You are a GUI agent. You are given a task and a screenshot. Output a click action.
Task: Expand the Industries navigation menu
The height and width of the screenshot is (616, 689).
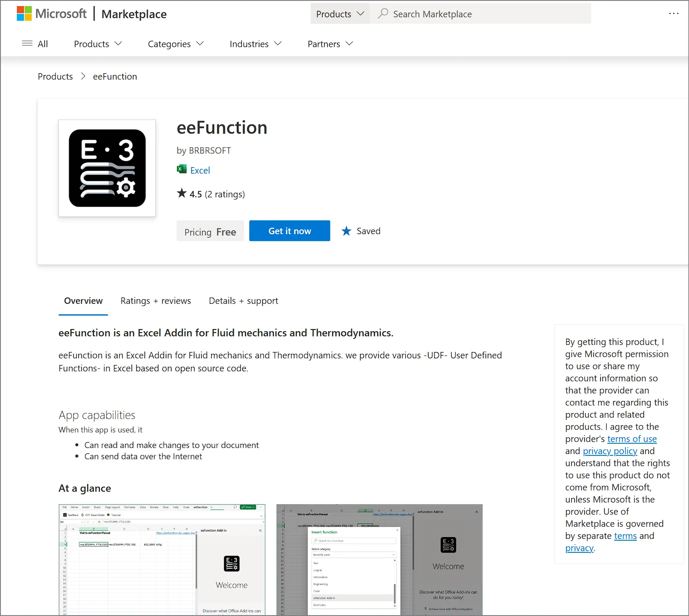click(x=255, y=44)
